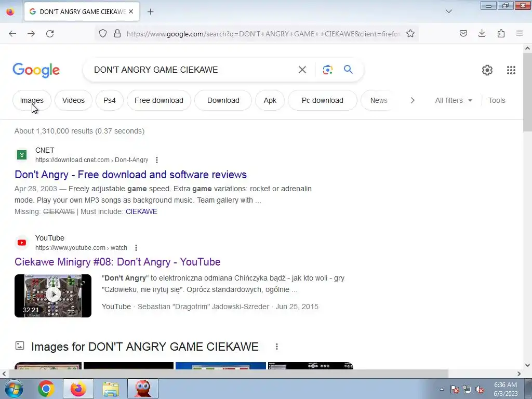Viewport: 532px width, 399px height.
Task: Play the 32:21 video thumbnail
Action: (53, 296)
